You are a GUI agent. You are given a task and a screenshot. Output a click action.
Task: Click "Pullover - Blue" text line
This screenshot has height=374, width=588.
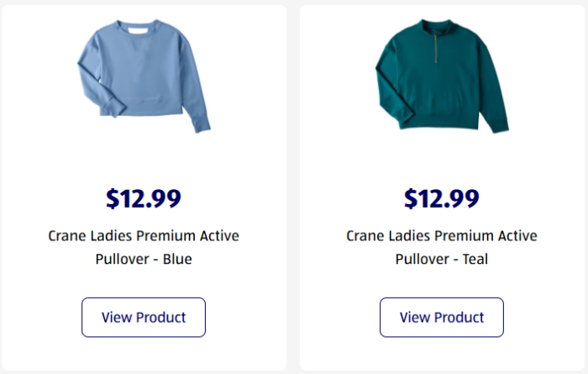coord(144,259)
